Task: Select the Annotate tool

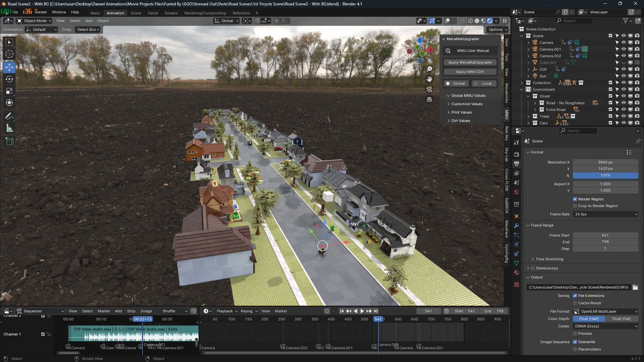Action: (9, 116)
